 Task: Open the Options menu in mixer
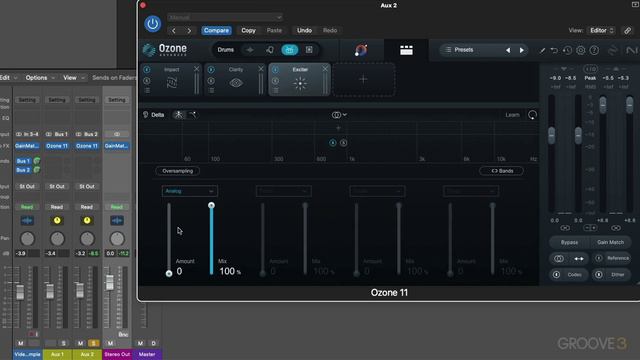tap(39, 78)
